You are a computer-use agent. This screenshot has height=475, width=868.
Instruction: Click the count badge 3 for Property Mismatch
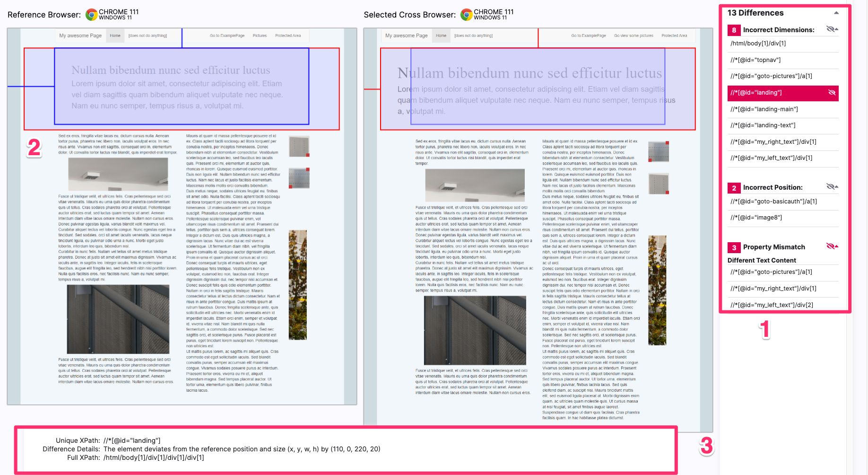tap(734, 247)
